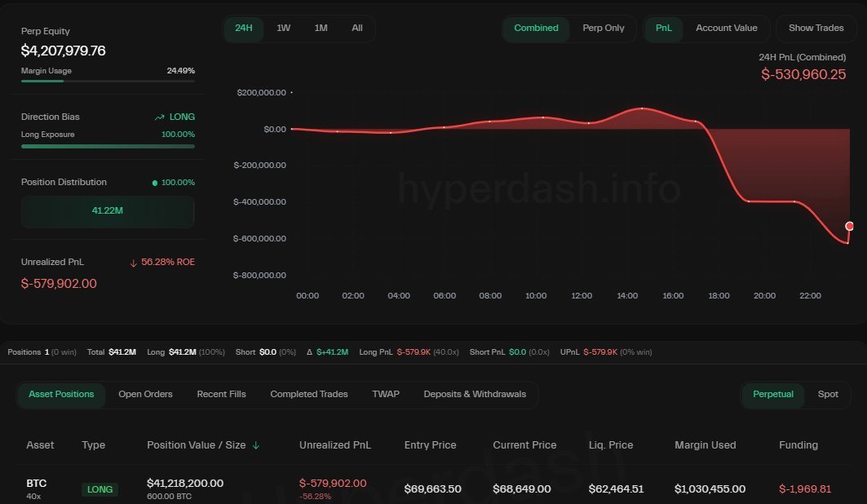
Task: Click the green sort arrow on Position Value
Action: pyautogui.click(x=255, y=445)
